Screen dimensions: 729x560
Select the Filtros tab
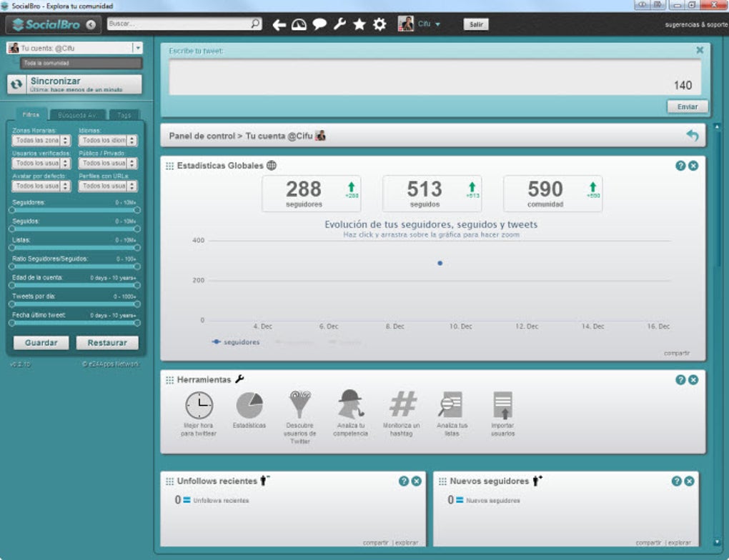tap(31, 114)
